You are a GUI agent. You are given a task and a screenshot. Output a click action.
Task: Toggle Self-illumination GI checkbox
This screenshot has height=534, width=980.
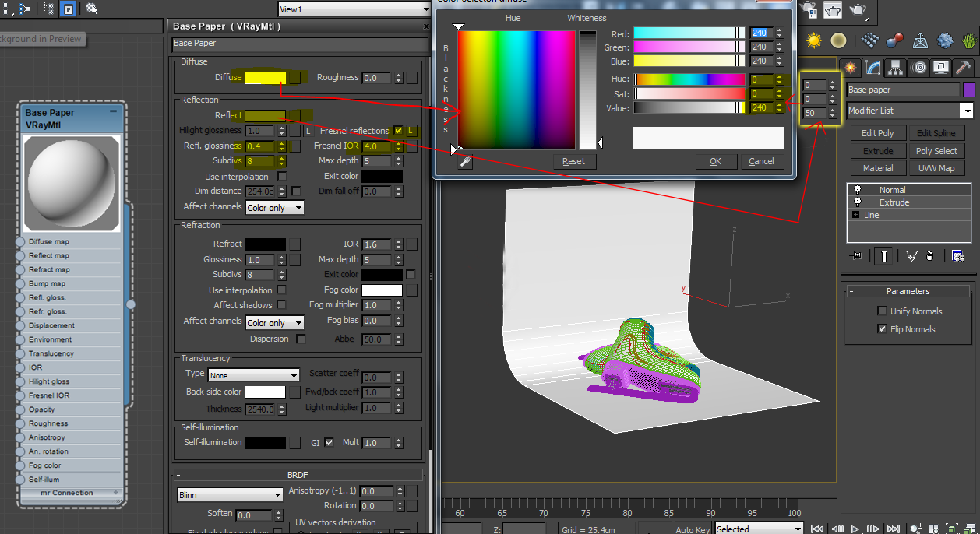pyautogui.click(x=330, y=442)
